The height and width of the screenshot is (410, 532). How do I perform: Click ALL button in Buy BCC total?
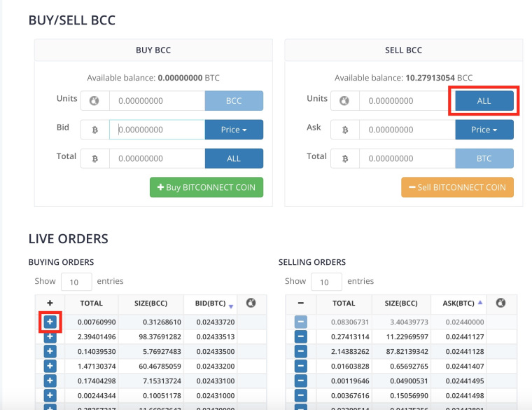[234, 158]
